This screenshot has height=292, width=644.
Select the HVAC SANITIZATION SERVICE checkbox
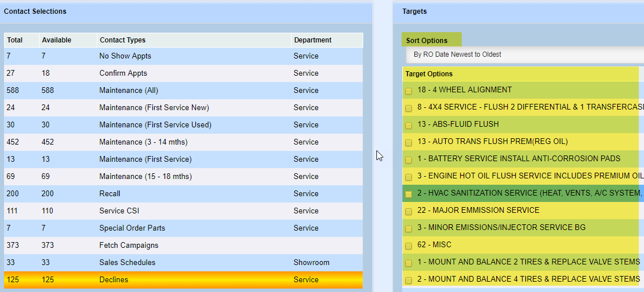(x=409, y=194)
